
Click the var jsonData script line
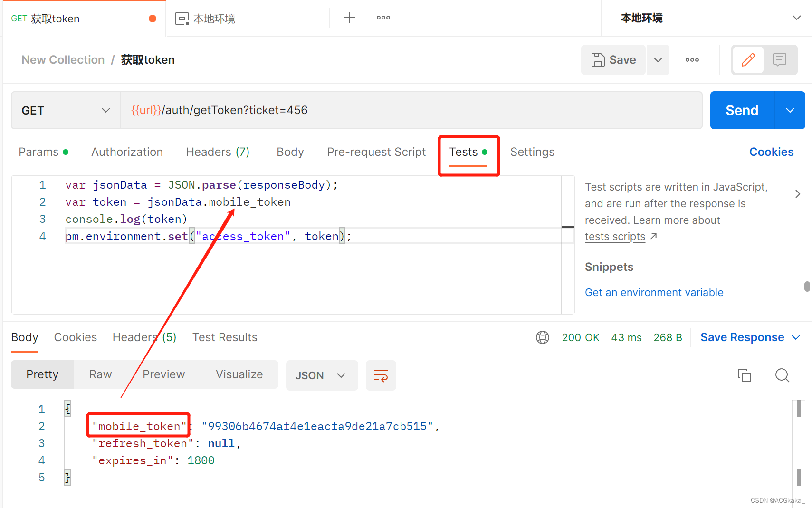click(x=201, y=185)
